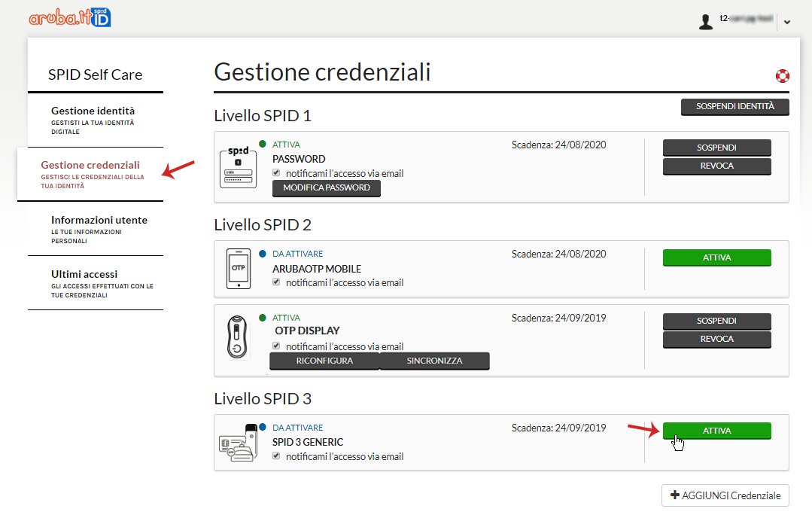
Task: Click the Aruba.it SPID ID logo
Action: coord(69,18)
